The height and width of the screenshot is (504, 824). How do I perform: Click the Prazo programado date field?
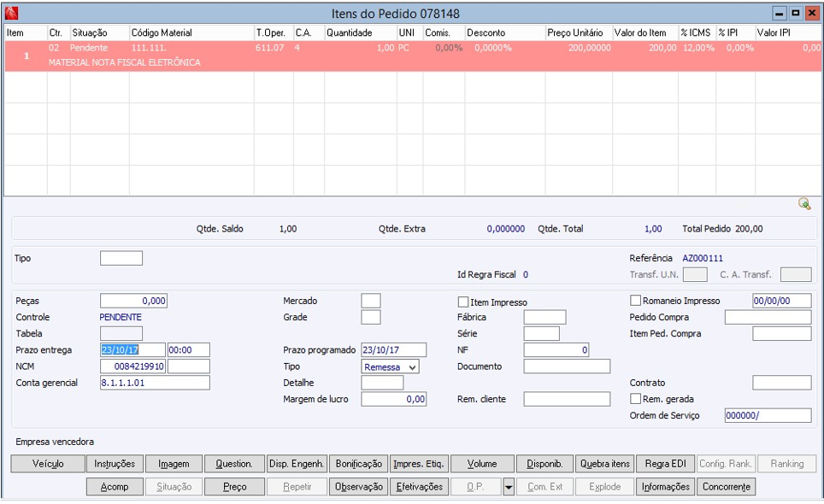pyautogui.click(x=393, y=349)
